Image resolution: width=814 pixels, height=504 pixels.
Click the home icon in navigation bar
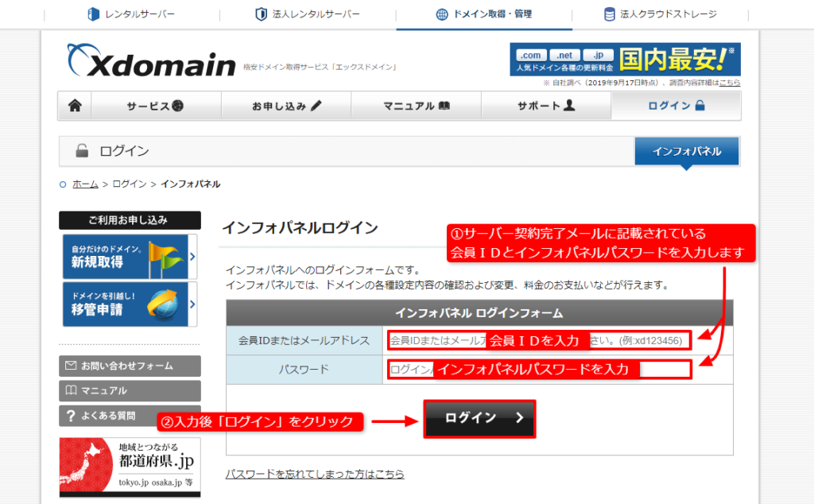[75, 106]
